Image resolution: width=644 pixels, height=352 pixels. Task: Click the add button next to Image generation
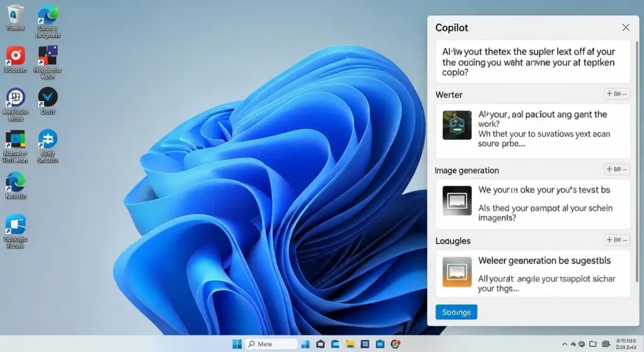point(617,169)
